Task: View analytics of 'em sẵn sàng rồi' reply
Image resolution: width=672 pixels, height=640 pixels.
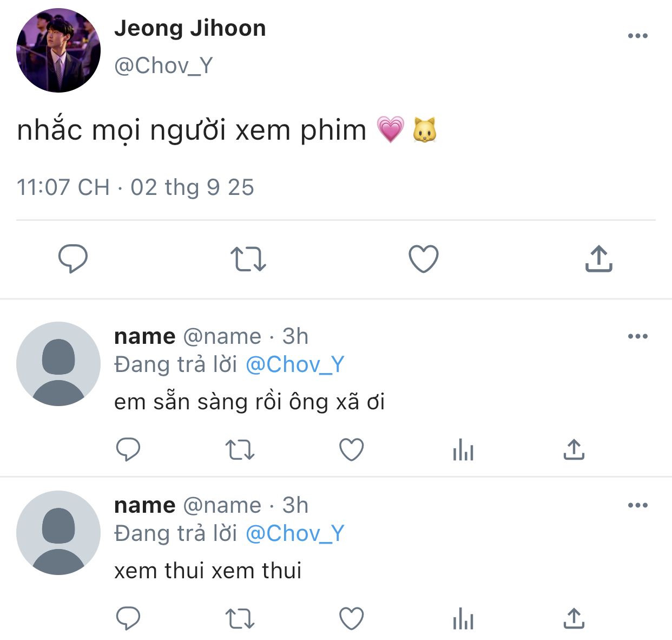Action: click(463, 450)
